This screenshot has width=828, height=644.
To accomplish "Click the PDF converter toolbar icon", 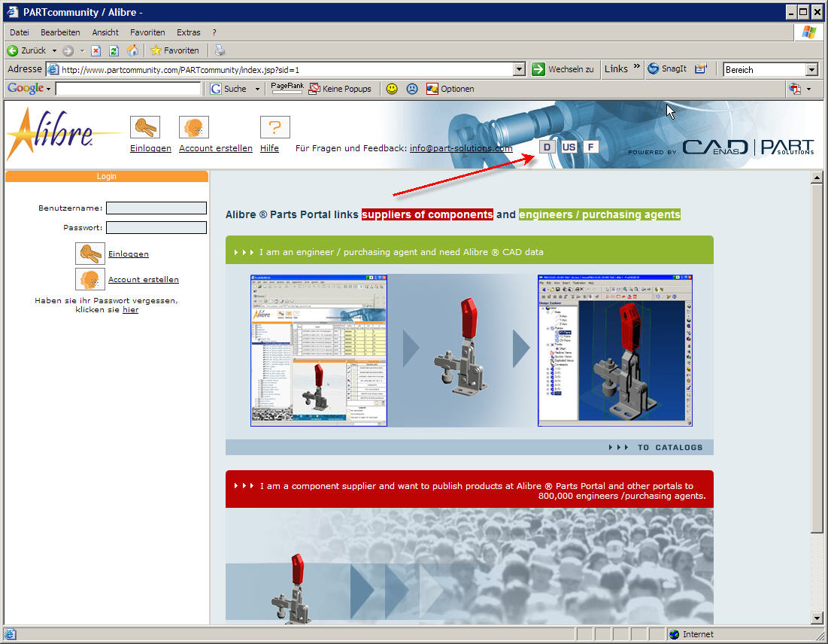I will tap(795, 89).
